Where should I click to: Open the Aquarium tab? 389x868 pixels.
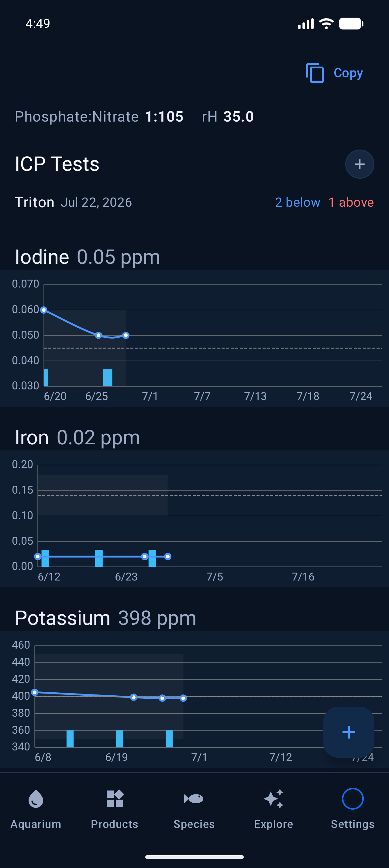coord(36,809)
